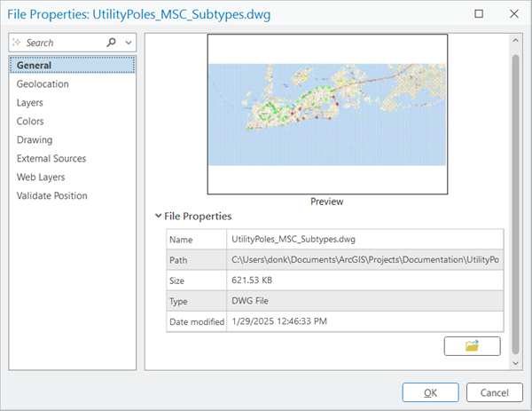Click the vertical scrollbar thumb

[x=515, y=204]
